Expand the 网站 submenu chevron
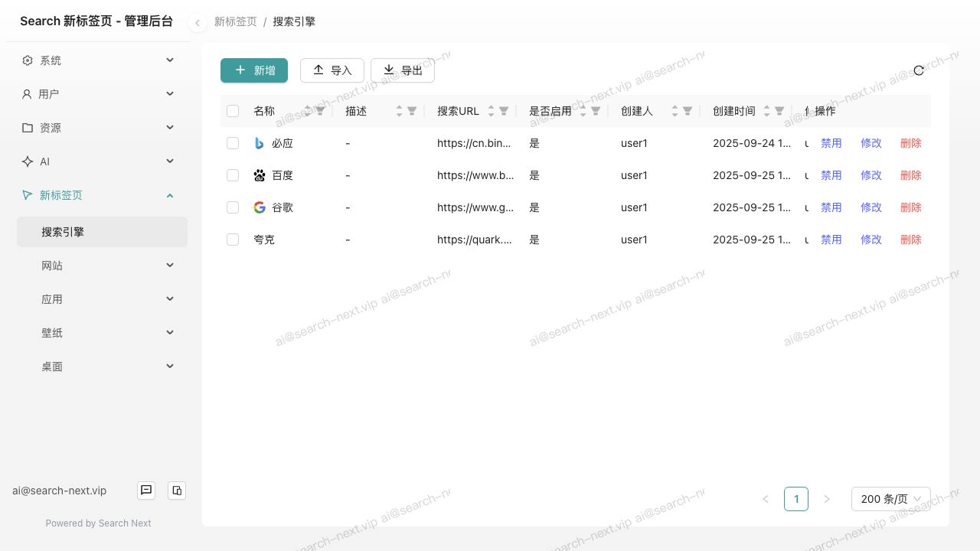980x551 pixels. click(170, 265)
